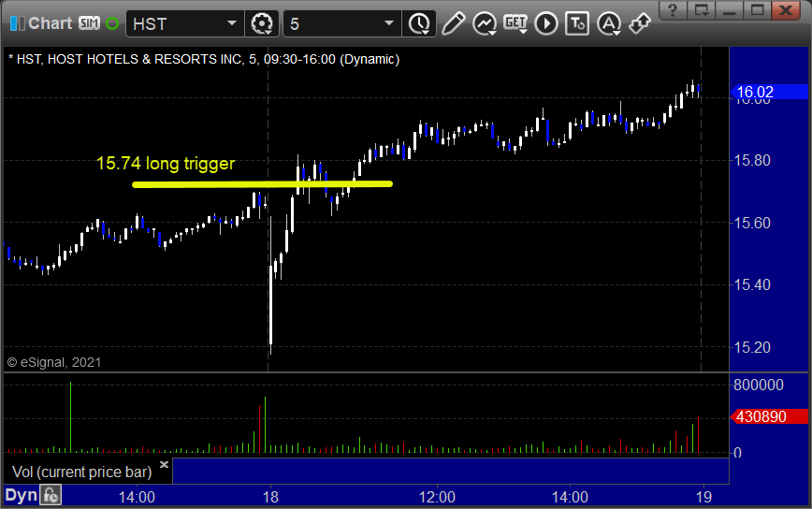
Task: Open the interval 5 dropdown
Action: pyautogui.click(x=388, y=23)
